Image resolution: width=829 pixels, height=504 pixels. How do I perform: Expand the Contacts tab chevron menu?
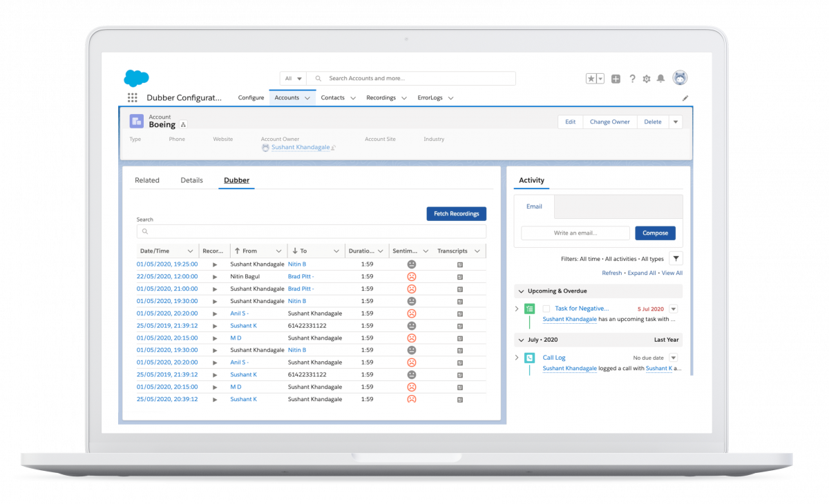352,98
